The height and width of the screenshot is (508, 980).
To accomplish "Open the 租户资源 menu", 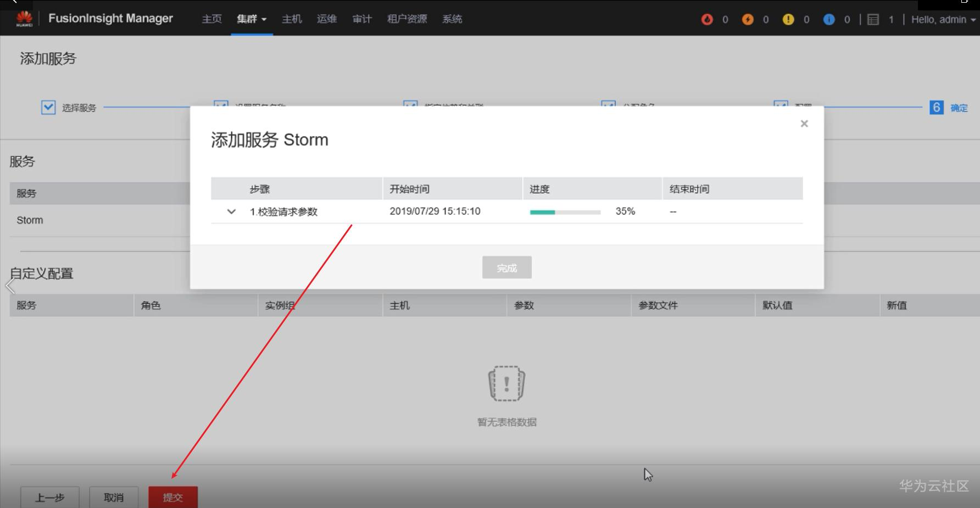I will point(407,19).
